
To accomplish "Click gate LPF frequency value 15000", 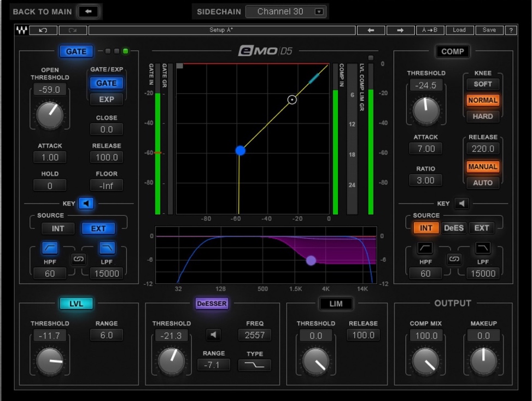I will (107, 274).
